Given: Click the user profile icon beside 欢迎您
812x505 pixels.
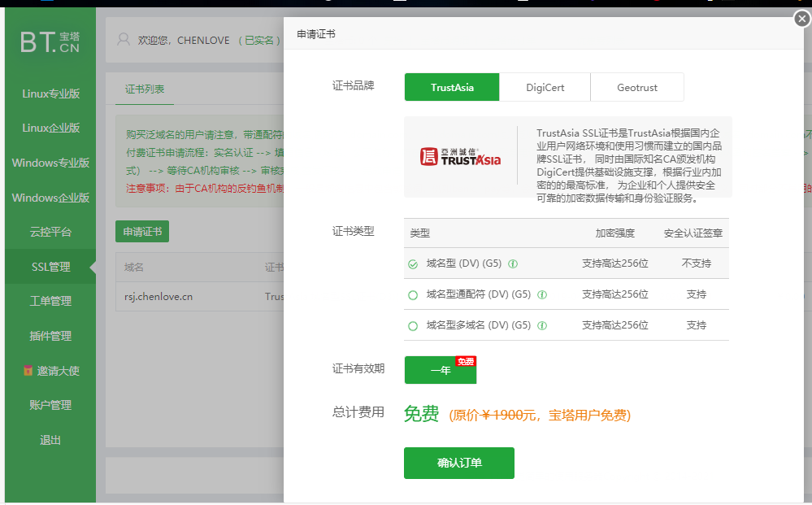Looking at the screenshot, I should pos(123,39).
